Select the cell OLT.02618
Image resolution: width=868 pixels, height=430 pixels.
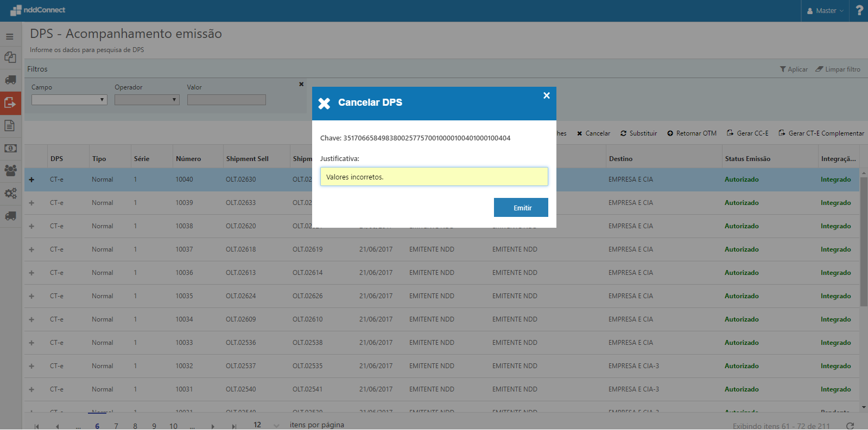coord(240,249)
